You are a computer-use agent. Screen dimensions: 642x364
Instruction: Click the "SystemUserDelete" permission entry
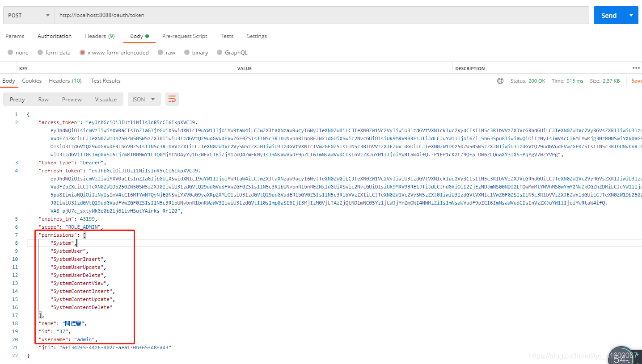(77, 275)
